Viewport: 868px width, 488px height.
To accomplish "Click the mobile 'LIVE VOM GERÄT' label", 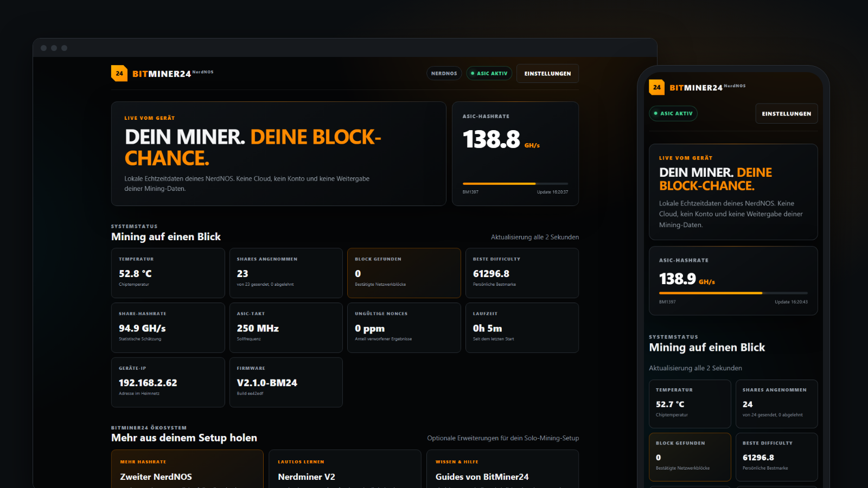I will tap(686, 158).
